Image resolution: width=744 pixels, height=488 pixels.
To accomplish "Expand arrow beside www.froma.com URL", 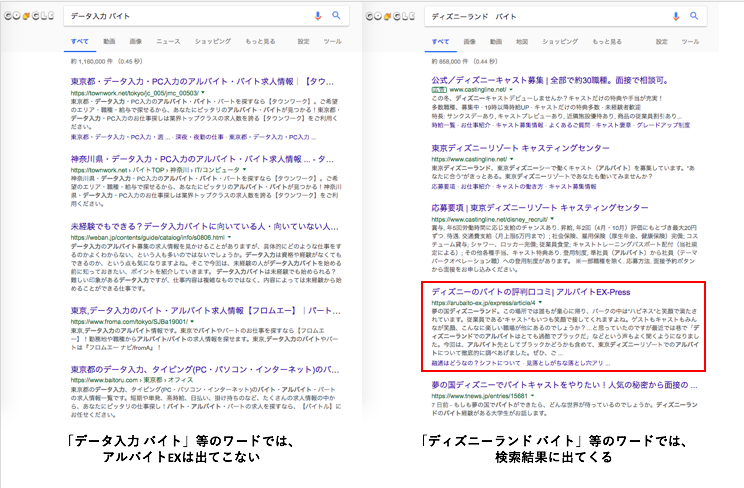I will 192,321.
